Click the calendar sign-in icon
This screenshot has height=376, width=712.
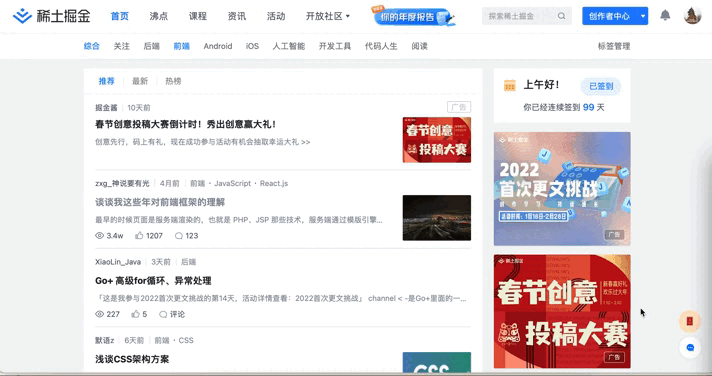click(x=510, y=85)
